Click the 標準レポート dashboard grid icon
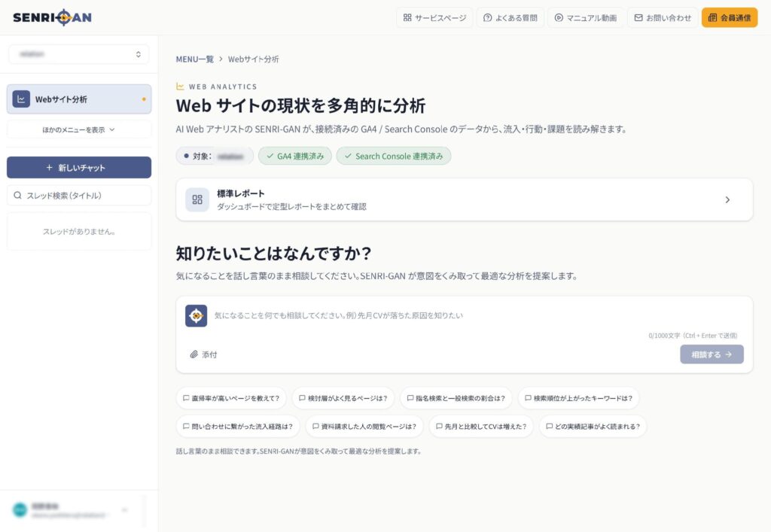Viewport: 771px width, 532px height. click(197, 199)
